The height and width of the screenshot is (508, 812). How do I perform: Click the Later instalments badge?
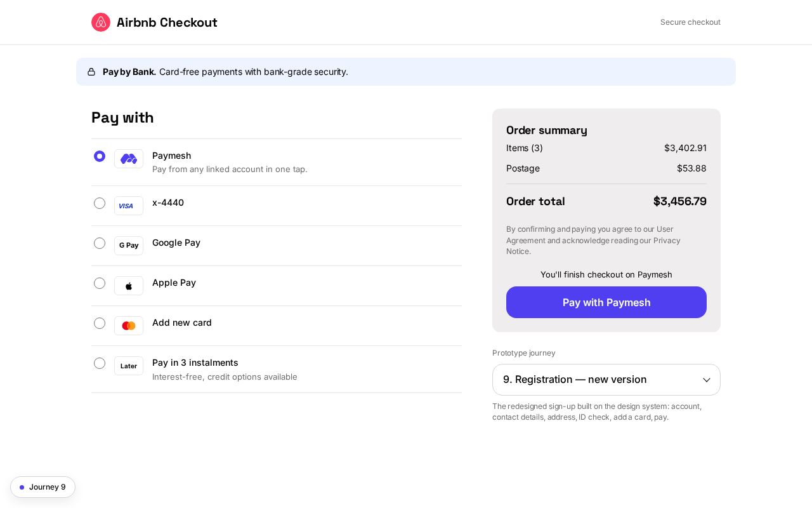129,366
